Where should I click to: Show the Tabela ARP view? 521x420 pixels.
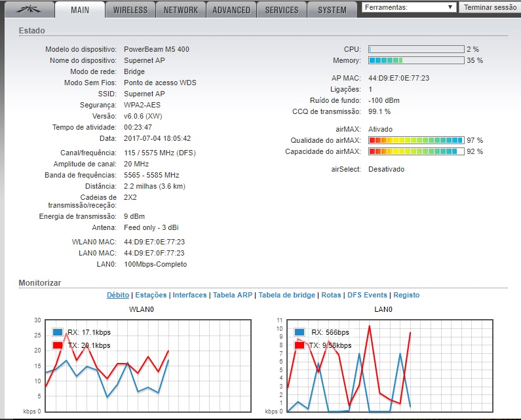tap(233, 296)
